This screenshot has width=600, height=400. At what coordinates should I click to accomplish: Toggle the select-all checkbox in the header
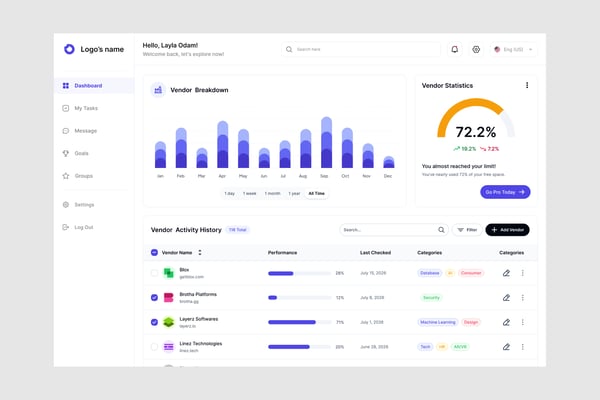coord(154,253)
